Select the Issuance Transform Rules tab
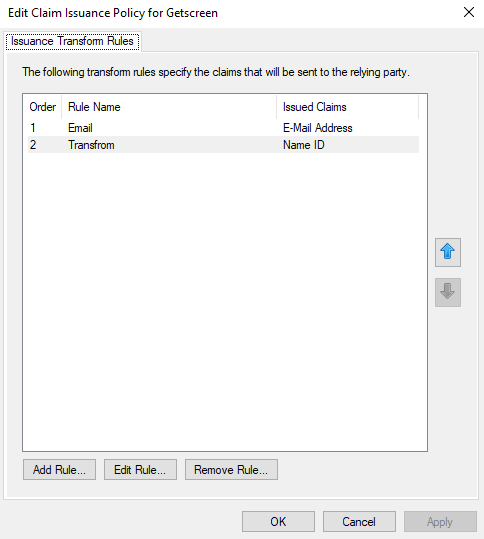The height and width of the screenshot is (539, 484). click(72, 41)
